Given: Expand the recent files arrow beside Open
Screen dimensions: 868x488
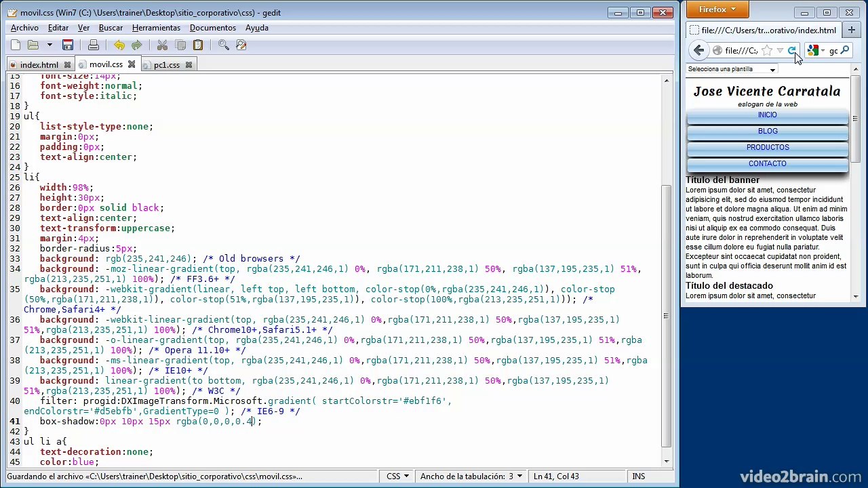Looking at the screenshot, I should (x=50, y=45).
